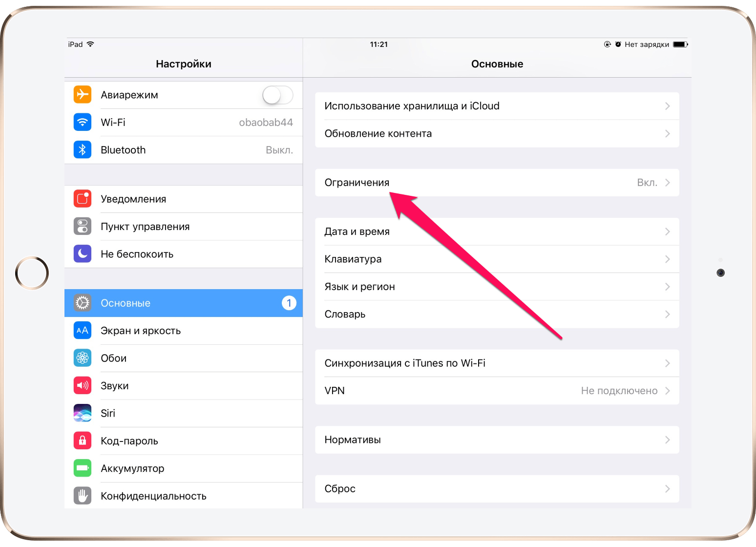
Task: Open Клавиатура settings
Action: pos(497,259)
